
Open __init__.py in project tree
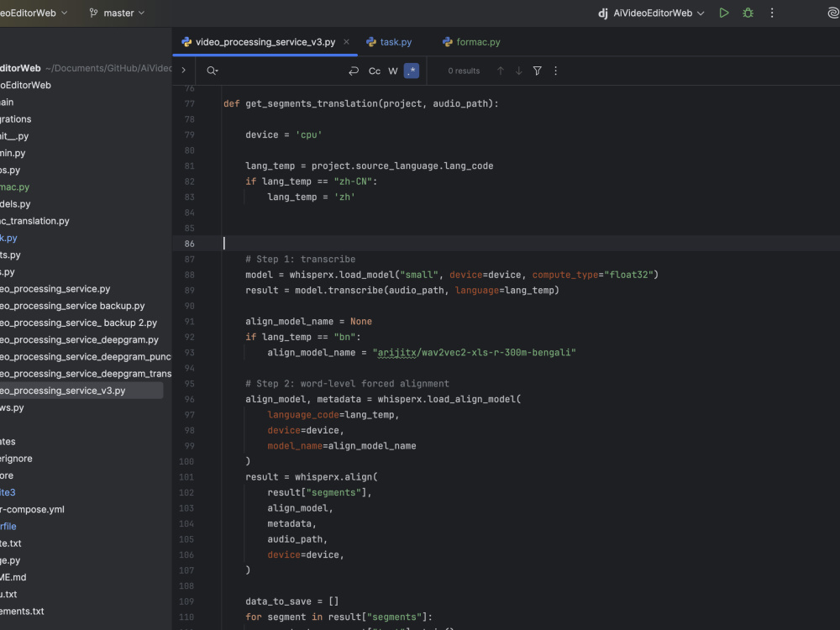coord(14,136)
